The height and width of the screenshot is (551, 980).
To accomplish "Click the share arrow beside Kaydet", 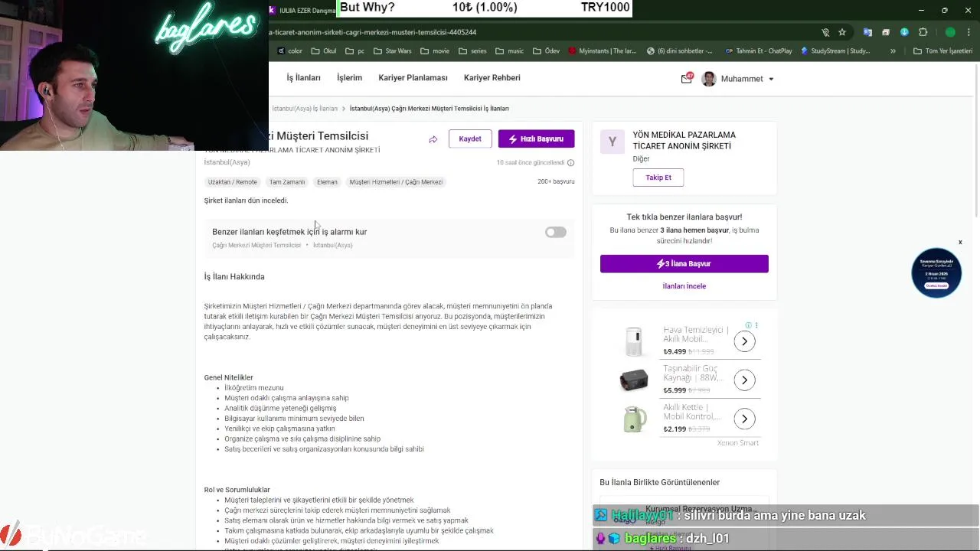I will (x=433, y=139).
